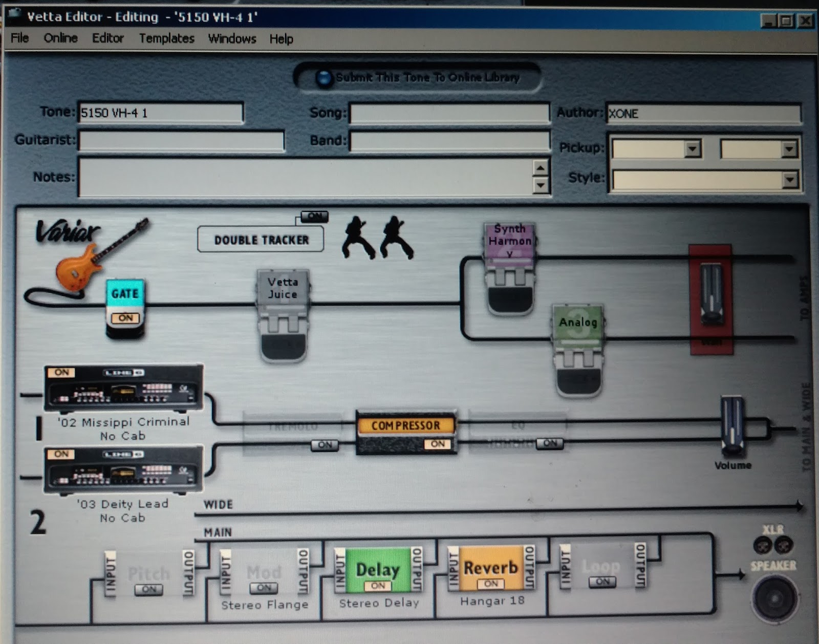
Task: Click the MAIN routing label
Action: [218, 532]
